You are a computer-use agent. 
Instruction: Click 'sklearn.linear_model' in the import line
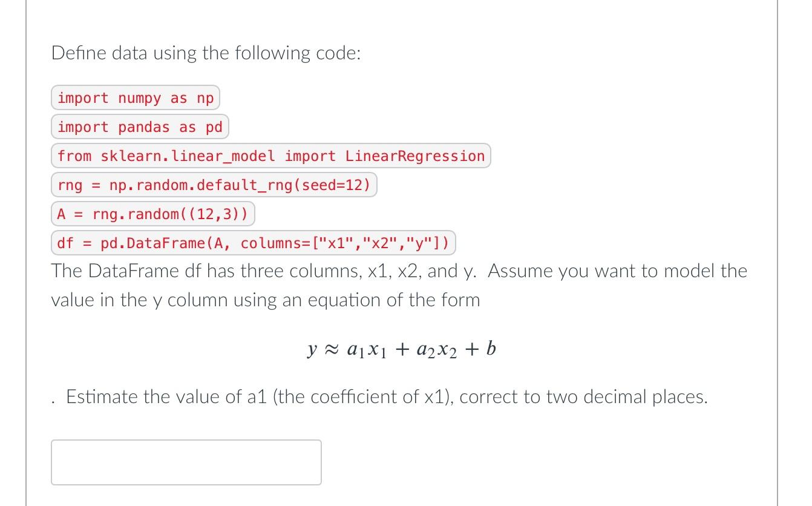pos(188,156)
